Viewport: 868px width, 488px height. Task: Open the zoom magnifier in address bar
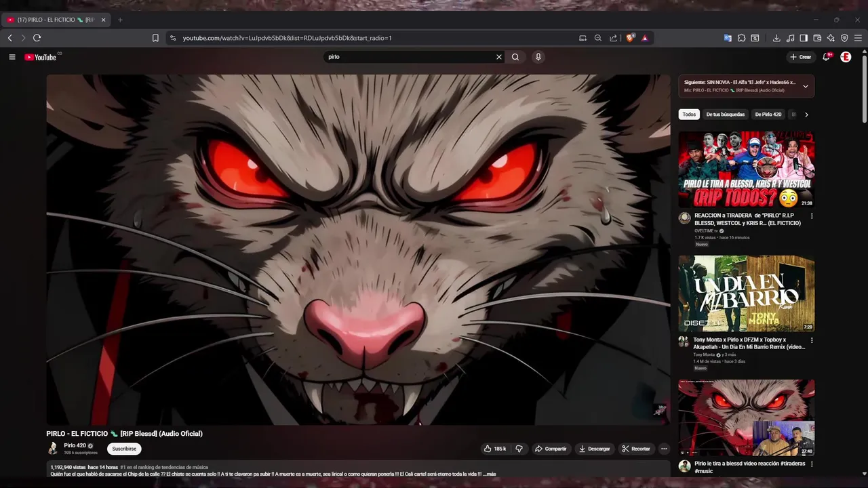pos(598,38)
